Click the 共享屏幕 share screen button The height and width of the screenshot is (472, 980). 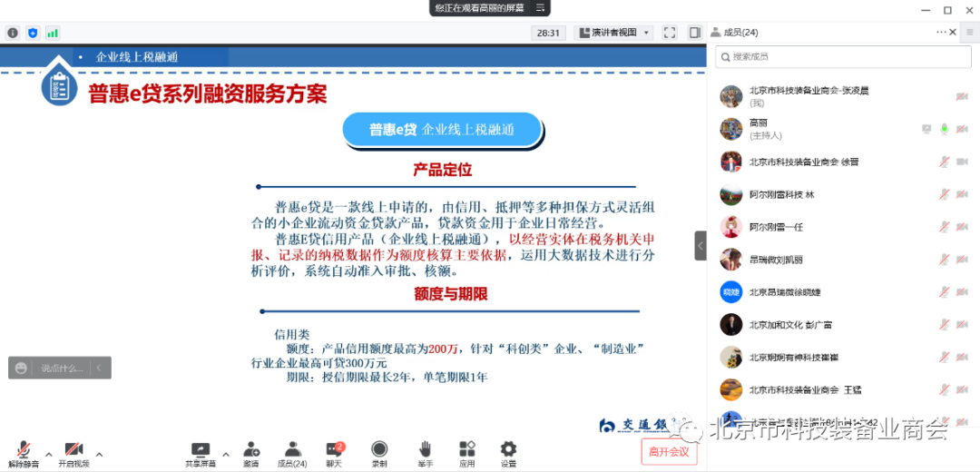pyautogui.click(x=201, y=454)
